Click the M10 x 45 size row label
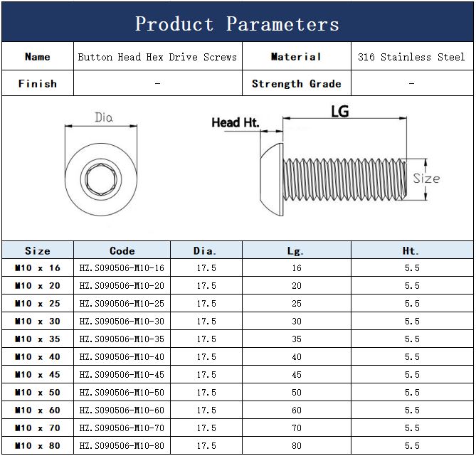The image size is (476, 456). point(38,375)
